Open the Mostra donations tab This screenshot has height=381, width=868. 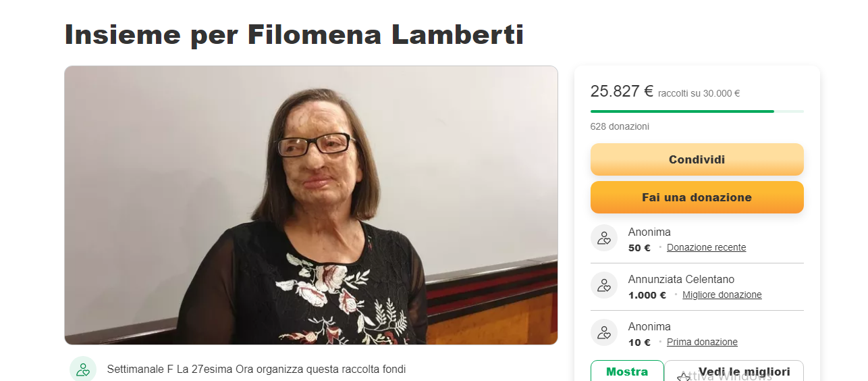pyautogui.click(x=627, y=371)
